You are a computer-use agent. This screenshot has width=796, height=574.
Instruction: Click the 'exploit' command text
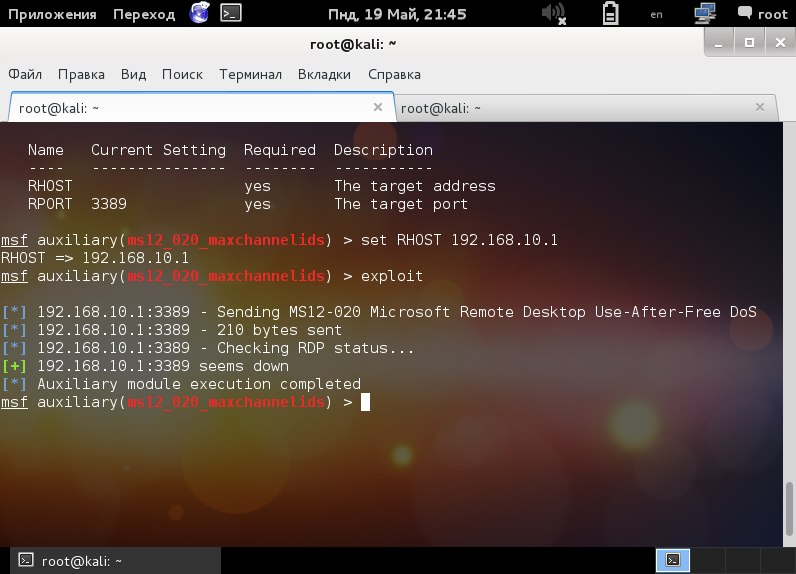coord(391,276)
